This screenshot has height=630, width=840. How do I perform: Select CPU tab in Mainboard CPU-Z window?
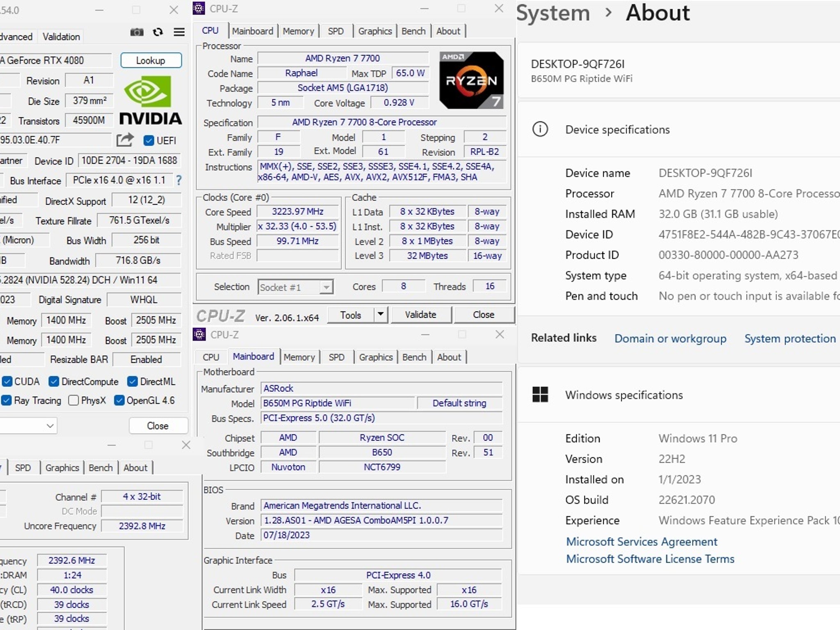coord(211,357)
